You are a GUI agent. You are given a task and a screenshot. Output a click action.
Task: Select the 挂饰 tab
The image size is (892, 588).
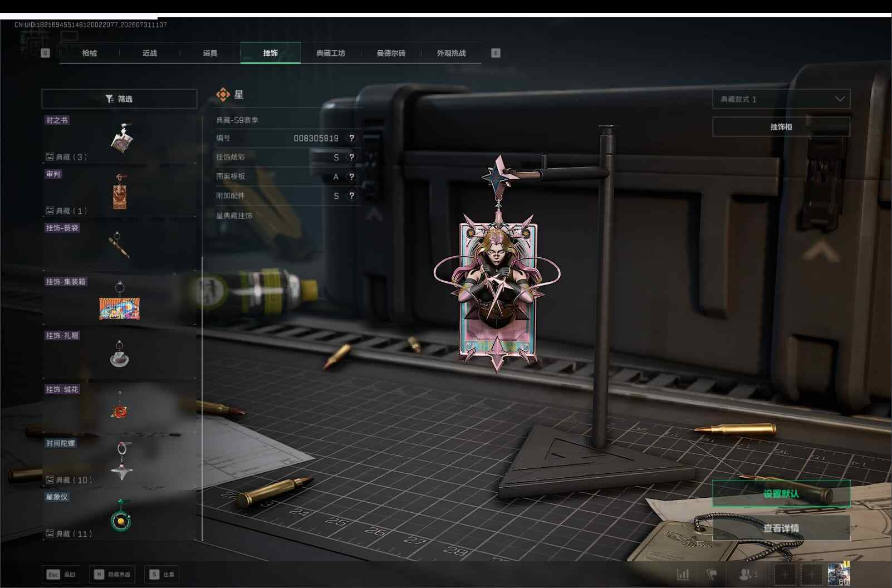coord(271,53)
